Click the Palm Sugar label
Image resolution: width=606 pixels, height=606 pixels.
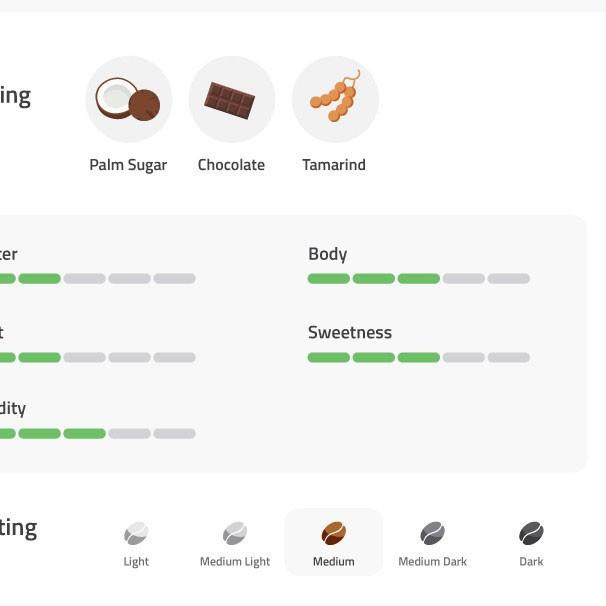(128, 165)
